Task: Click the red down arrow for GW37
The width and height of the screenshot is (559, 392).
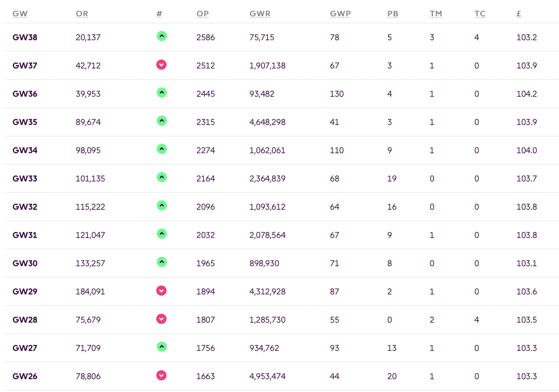Action: tap(161, 65)
